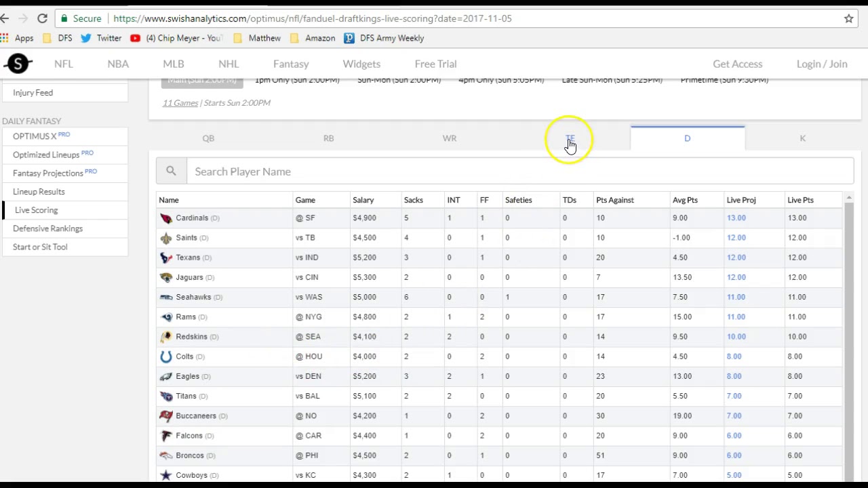Switch to the K kicker tab
The width and height of the screenshot is (868, 488).
click(802, 138)
